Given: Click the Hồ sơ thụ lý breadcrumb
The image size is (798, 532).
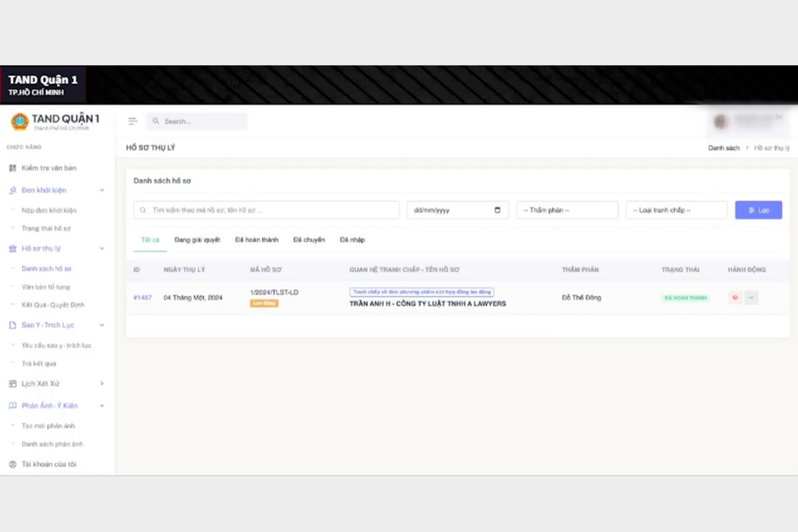Looking at the screenshot, I should pos(771,148).
